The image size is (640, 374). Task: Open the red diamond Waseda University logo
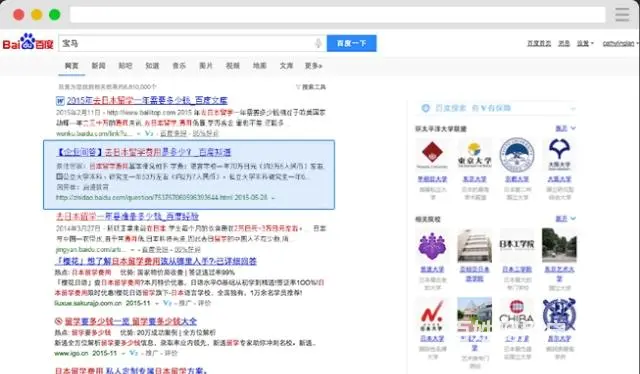(x=432, y=154)
